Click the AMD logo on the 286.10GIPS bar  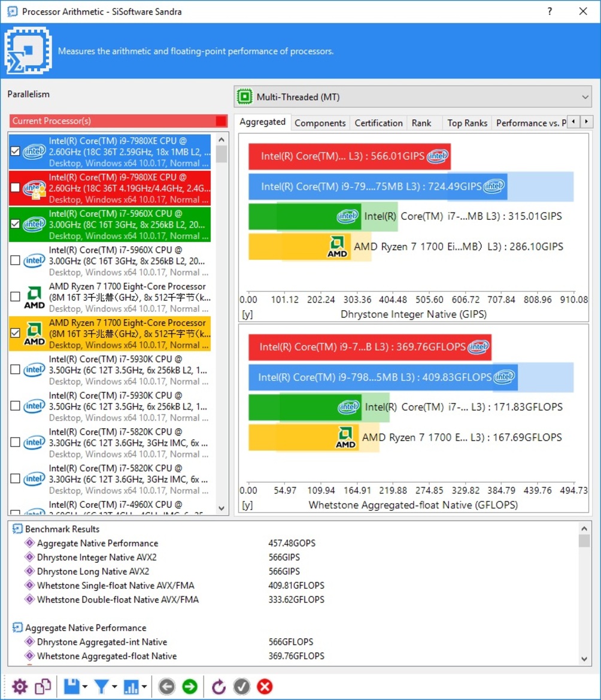[337, 247]
